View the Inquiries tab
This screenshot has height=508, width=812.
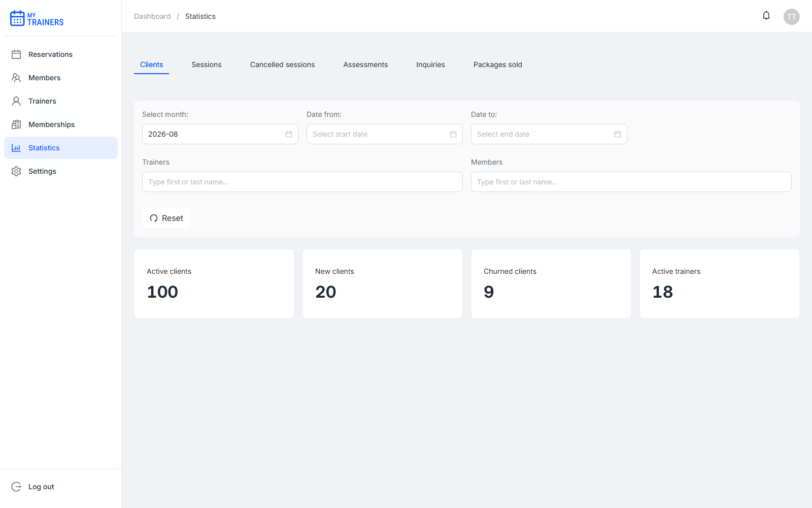(x=430, y=65)
